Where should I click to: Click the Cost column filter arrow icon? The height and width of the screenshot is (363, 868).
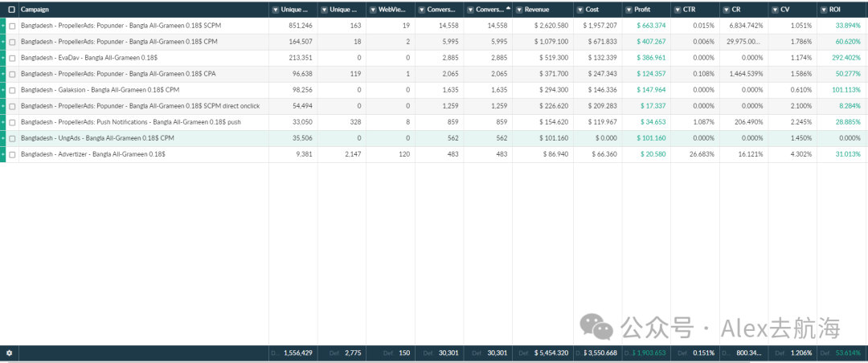[579, 10]
